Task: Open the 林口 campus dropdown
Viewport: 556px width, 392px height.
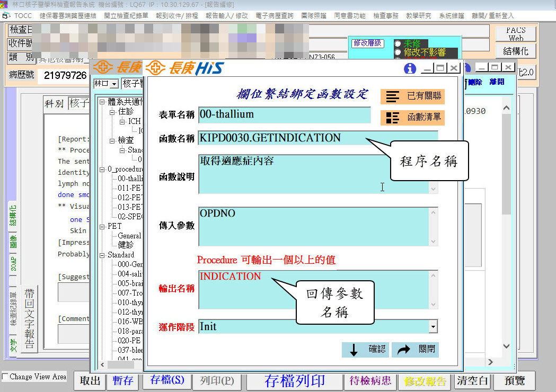Action: coord(114,84)
